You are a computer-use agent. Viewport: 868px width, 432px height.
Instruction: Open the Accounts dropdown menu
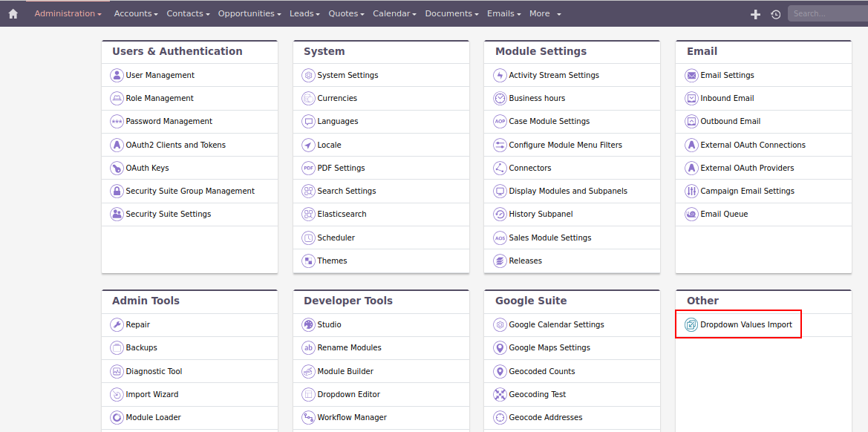coord(136,13)
